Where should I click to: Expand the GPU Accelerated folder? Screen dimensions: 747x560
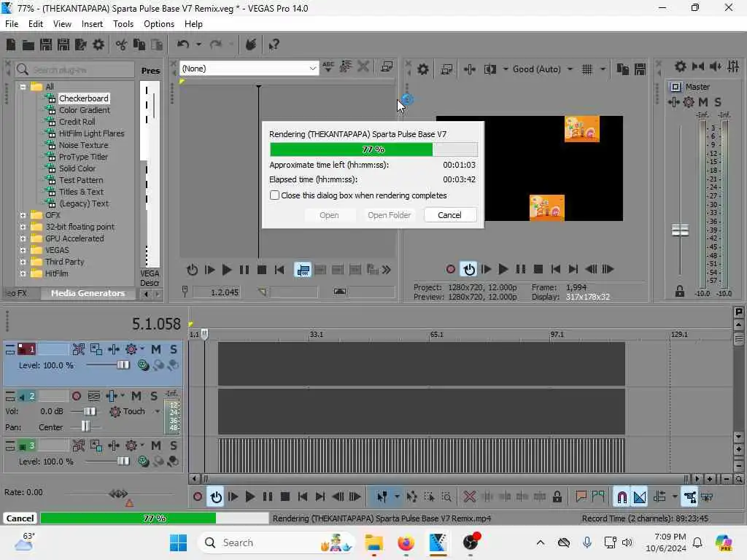click(x=23, y=238)
